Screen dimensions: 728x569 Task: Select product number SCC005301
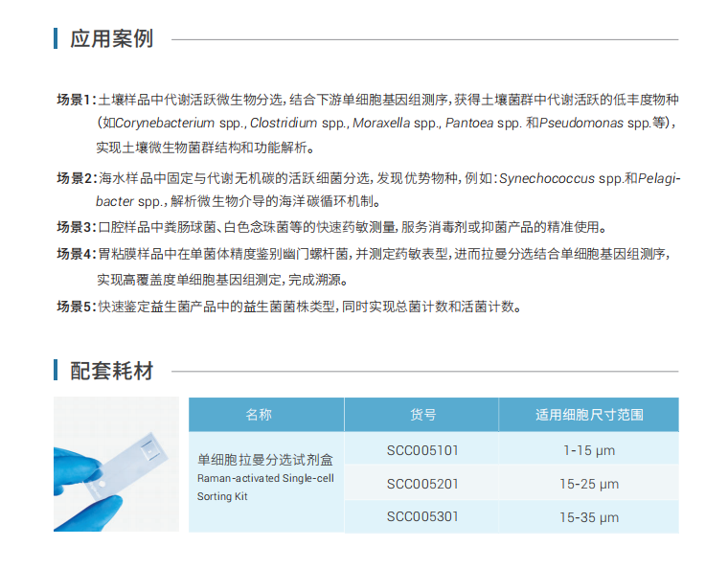coord(422,516)
